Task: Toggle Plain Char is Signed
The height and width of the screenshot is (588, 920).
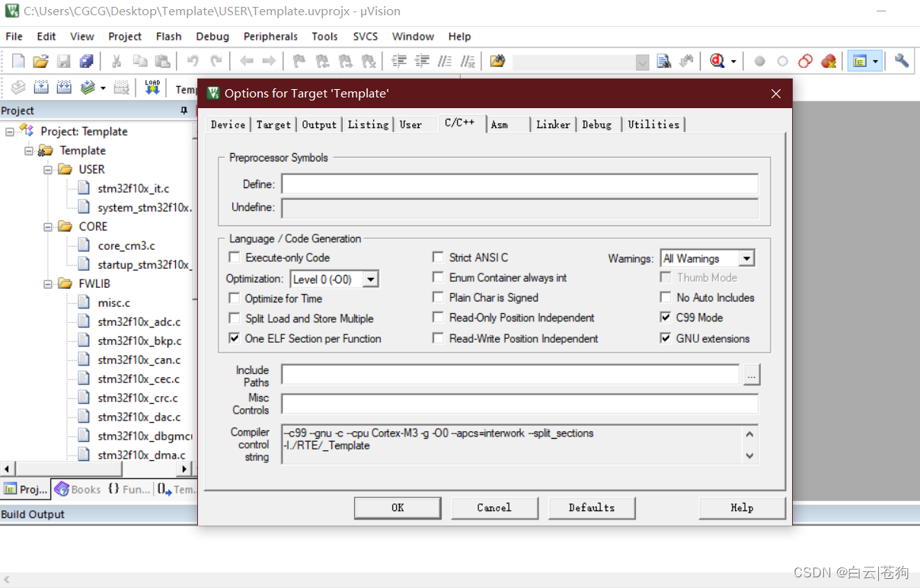Action: point(438,297)
